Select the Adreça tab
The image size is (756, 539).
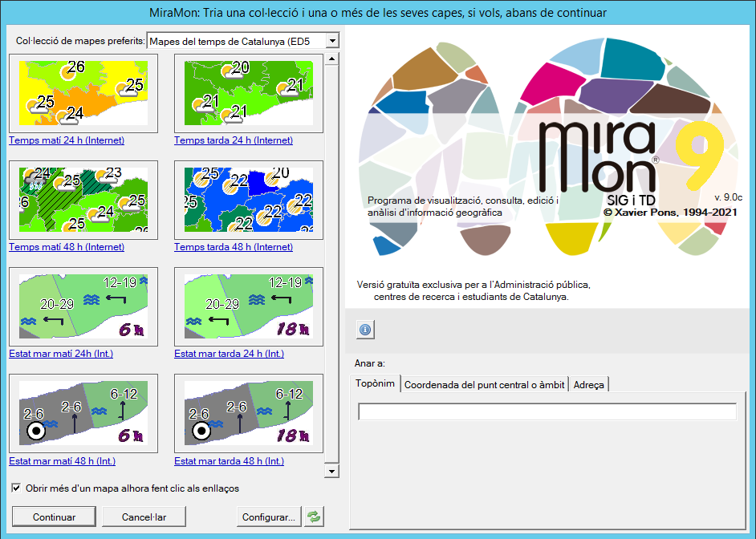click(589, 384)
